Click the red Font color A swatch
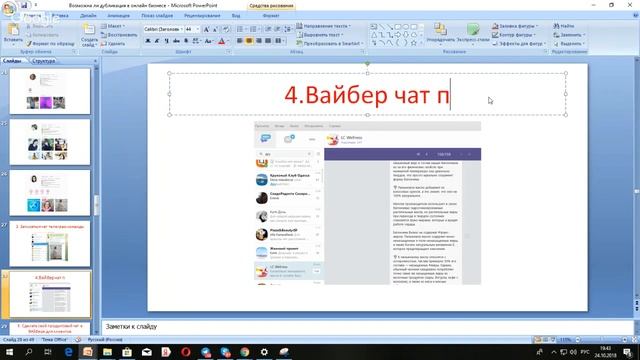The width and height of the screenshot is (640, 360). pos(222,41)
